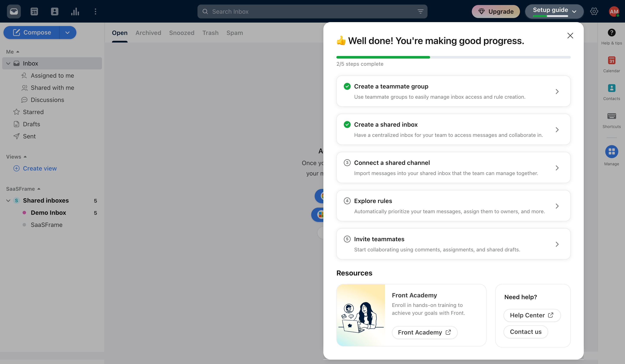The height and width of the screenshot is (364, 625).
Task: Open the Analytics bar chart icon
Action: (75, 11)
